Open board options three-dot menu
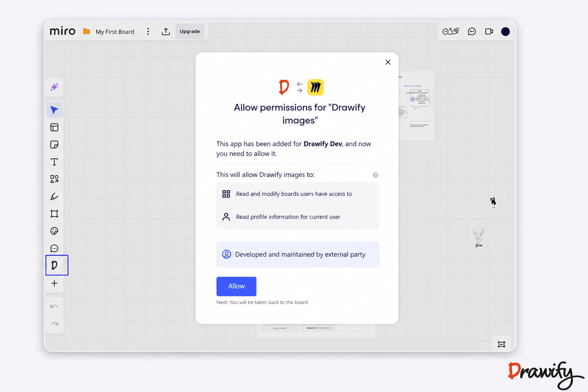This screenshot has height=392, width=588. (148, 31)
